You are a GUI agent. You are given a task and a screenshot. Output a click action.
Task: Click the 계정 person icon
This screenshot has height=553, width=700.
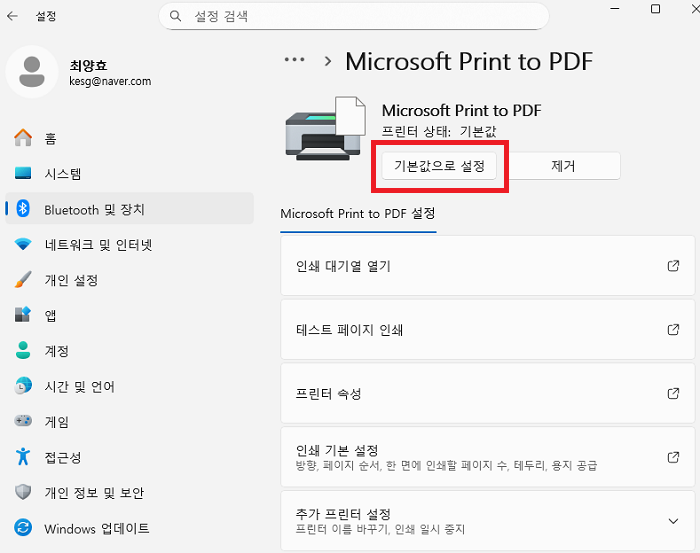(23, 350)
